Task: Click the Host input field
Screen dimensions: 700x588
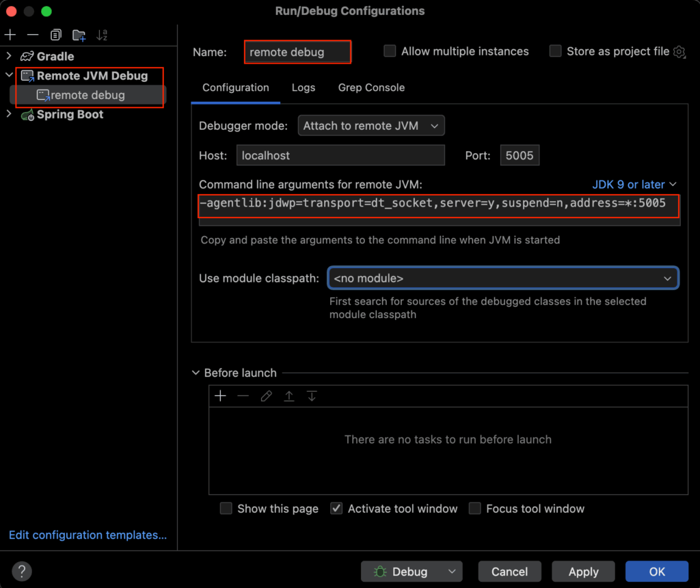Action: point(340,155)
